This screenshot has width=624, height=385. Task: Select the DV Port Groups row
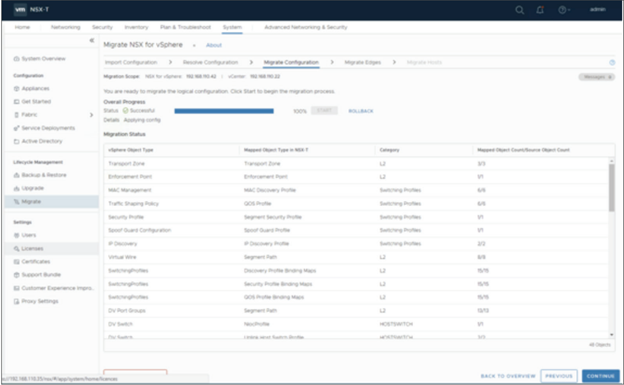point(356,311)
